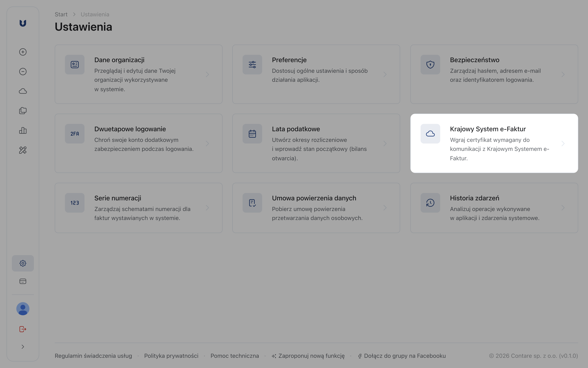The width and height of the screenshot is (588, 368).
Task: Open Polityka prywatności link
Action: tap(171, 356)
